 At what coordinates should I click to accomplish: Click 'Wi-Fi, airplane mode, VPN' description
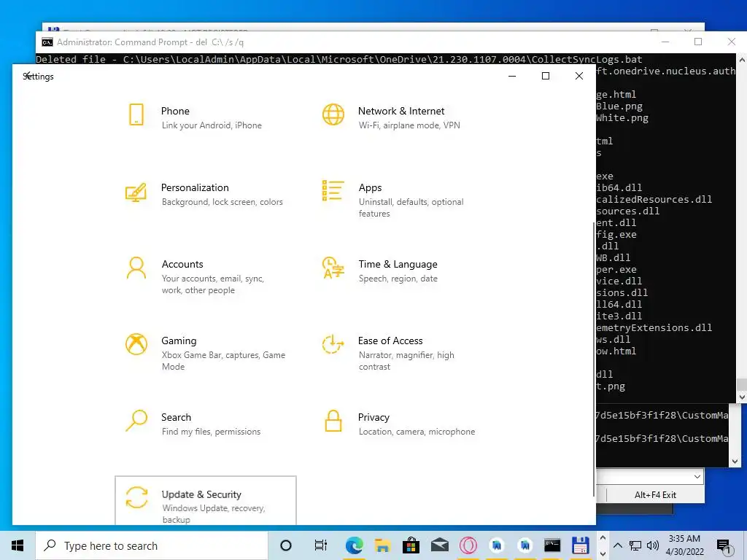click(409, 125)
